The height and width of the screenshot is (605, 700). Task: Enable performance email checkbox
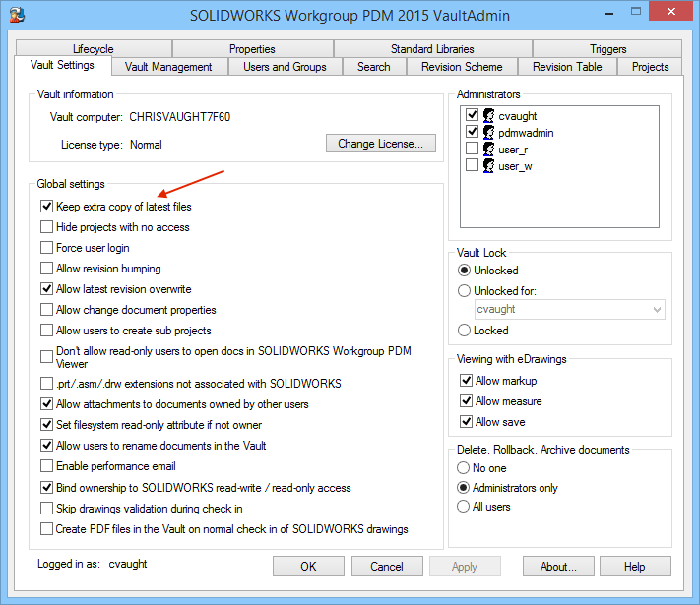[x=46, y=465]
